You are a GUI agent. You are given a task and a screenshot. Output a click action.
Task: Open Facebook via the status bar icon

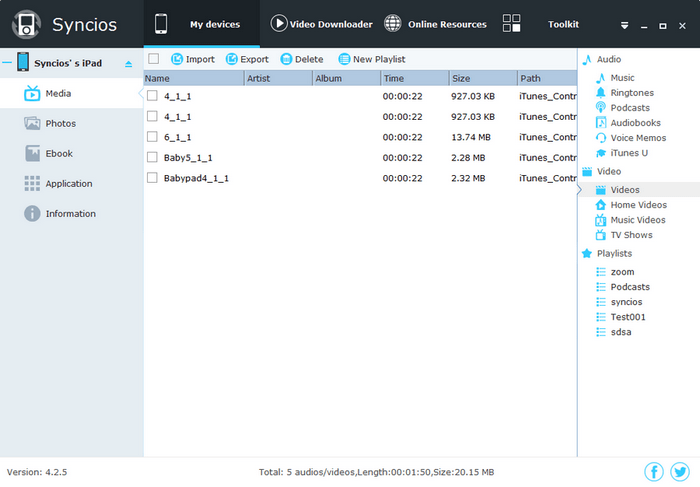(654, 472)
